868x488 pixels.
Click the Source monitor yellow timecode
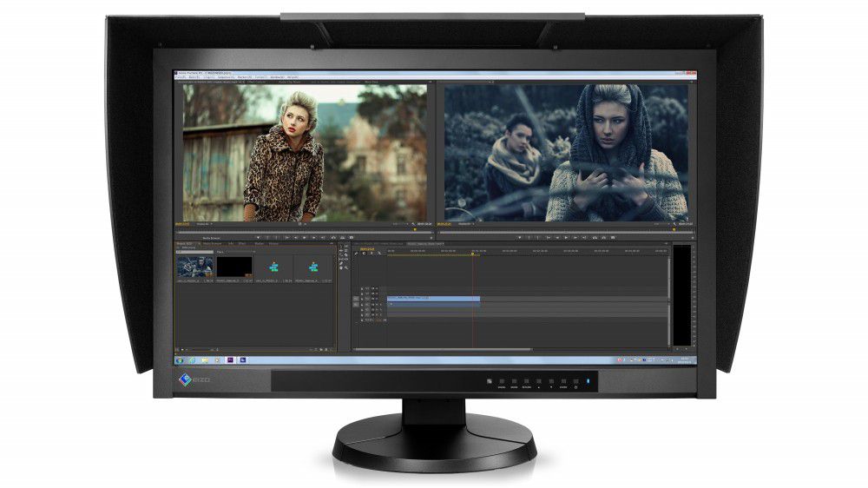coord(182,224)
